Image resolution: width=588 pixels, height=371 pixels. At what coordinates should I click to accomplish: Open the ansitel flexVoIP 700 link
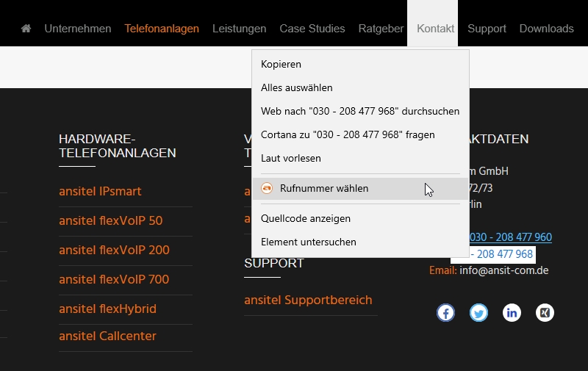point(114,279)
